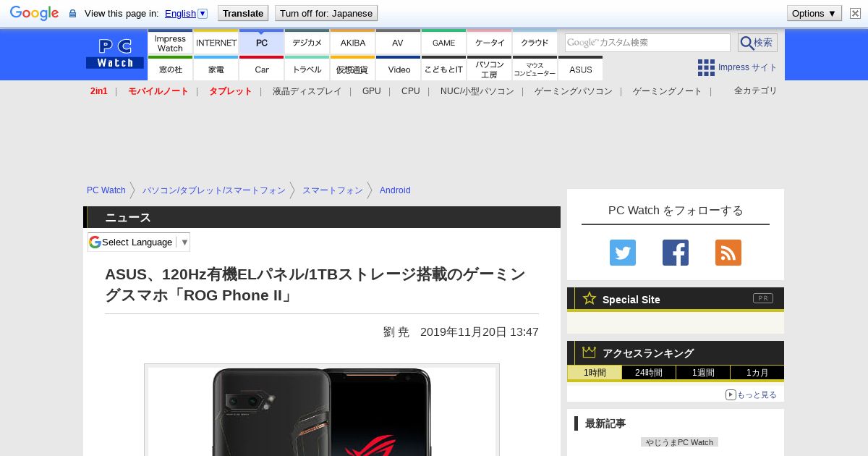868x456 pixels.
Task: Open the Facebook follow icon
Action: click(x=676, y=253)
